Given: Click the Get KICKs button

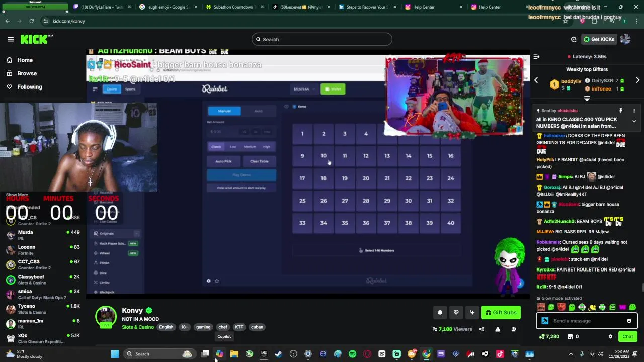Looking at the screenshot, I should (x=599, y=39).
